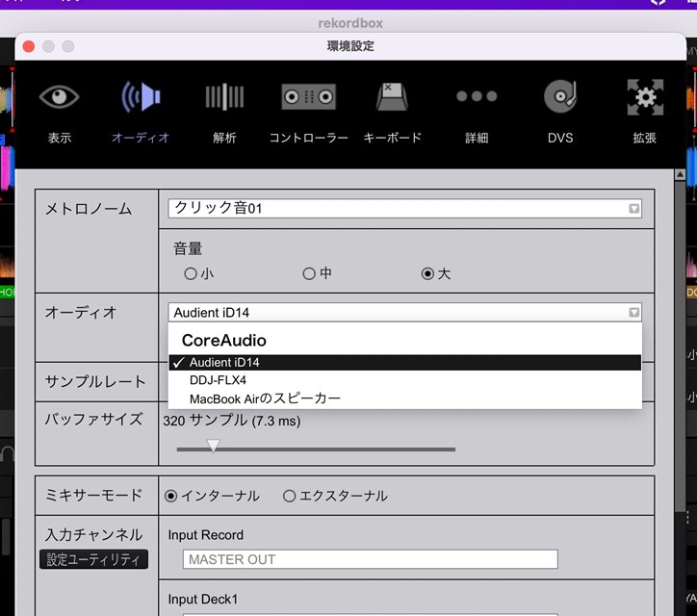Close the 環境設定 preferences window
Screen dimensions: 697x616
coord(29,46)
